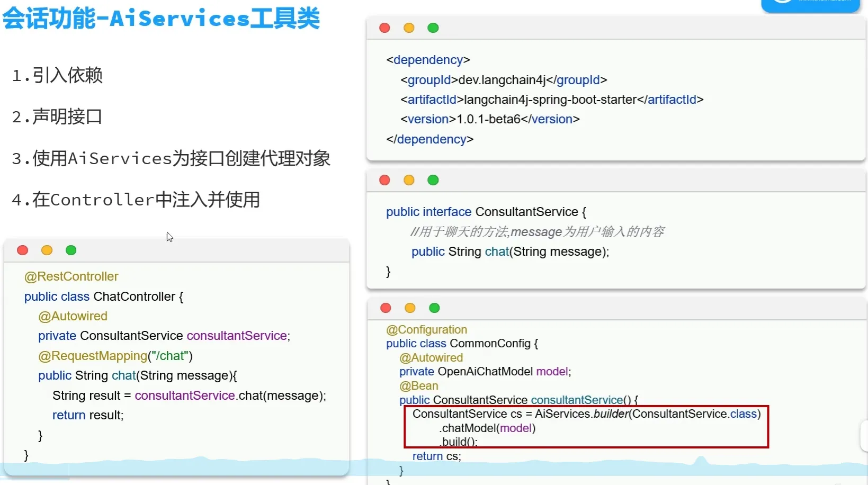Click the red dot on the CommonConfig window

coord(386,308)
